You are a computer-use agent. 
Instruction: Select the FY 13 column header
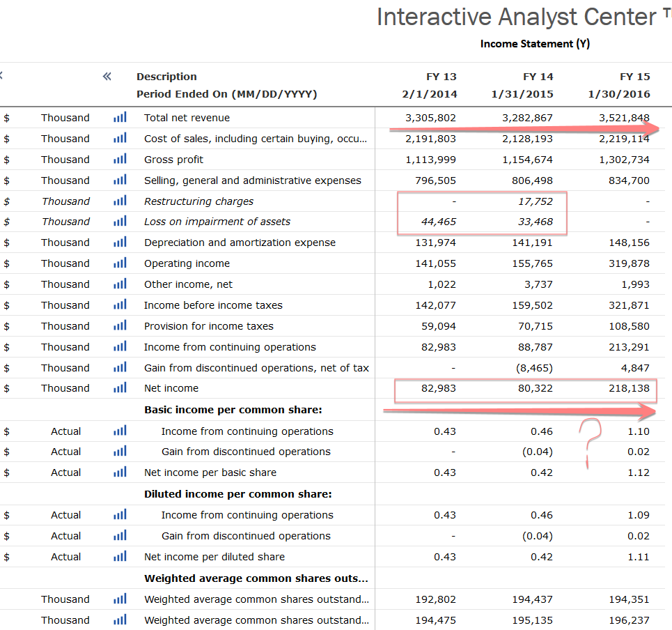click(442, 77)
